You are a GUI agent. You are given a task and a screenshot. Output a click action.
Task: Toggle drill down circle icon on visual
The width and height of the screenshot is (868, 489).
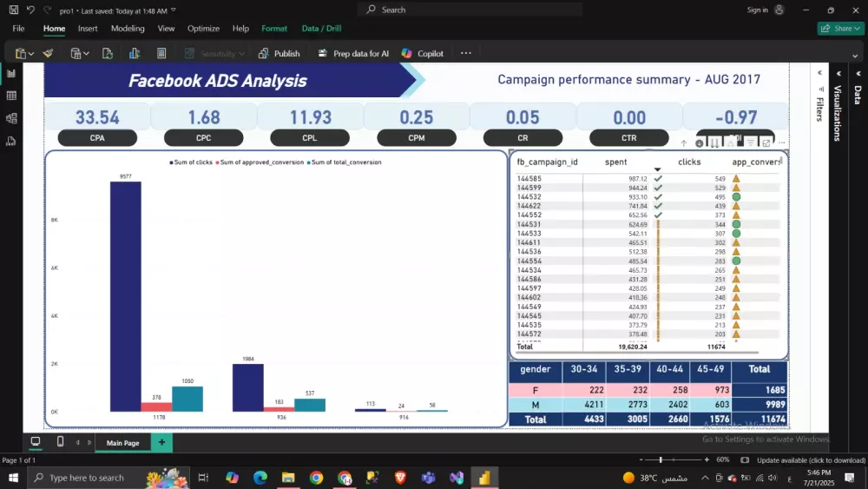coord(699,143)
